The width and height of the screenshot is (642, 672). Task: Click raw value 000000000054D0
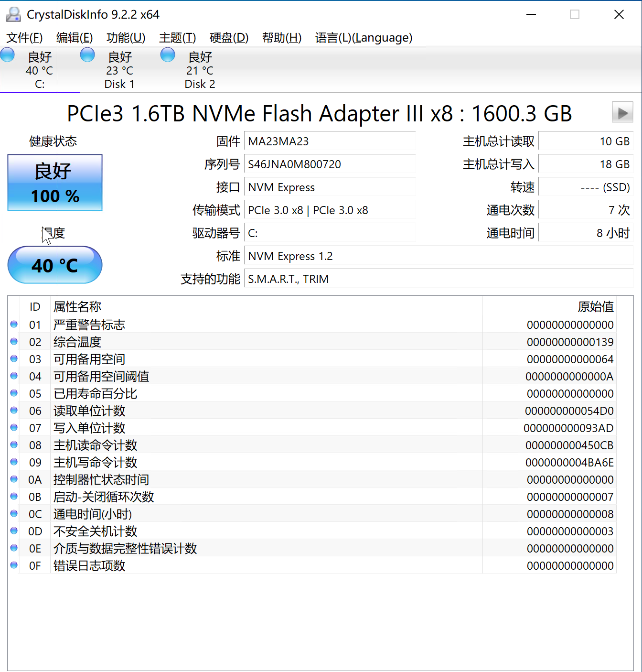(569, 411)
